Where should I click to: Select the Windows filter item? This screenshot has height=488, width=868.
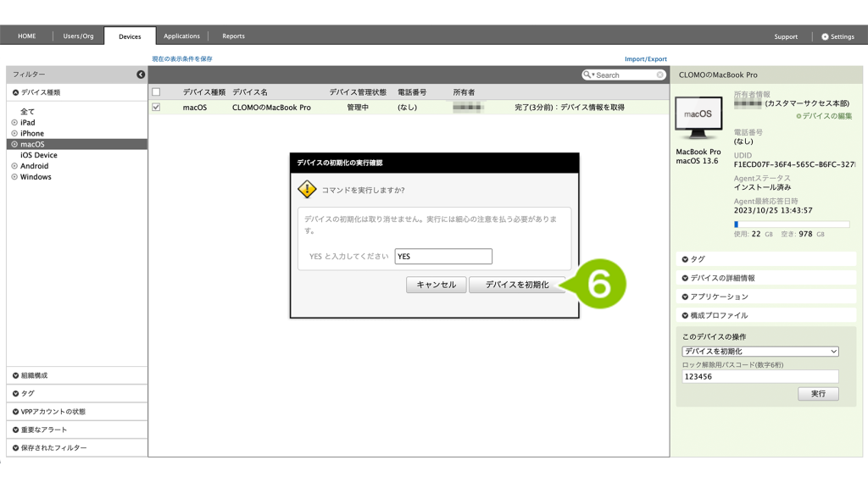point(36,177)
